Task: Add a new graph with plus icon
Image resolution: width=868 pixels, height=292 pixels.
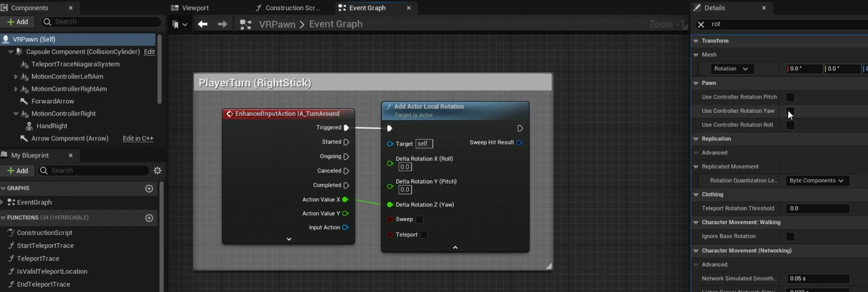Action: 149,188
